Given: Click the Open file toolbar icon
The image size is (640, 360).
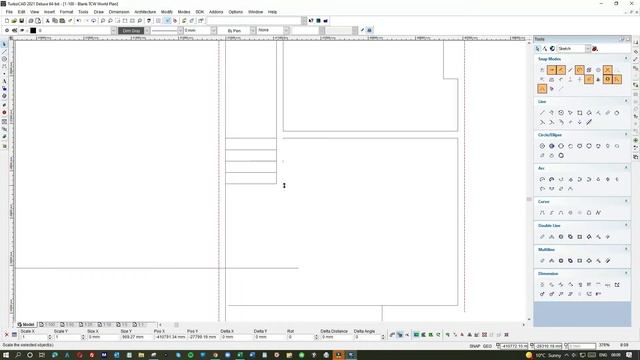Looking at the screenshot, I should 14,20.
